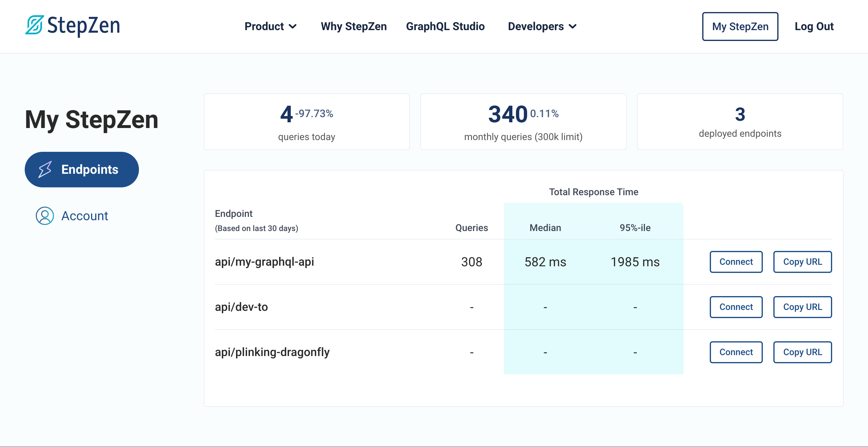
Task: Select the Endpoints sidebar tab
Action: pos(82,170)
